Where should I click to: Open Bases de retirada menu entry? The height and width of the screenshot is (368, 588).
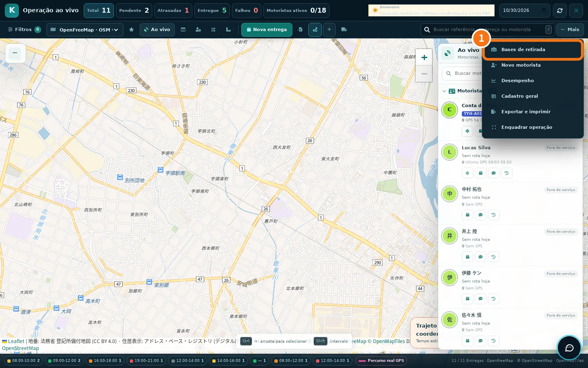533,49
